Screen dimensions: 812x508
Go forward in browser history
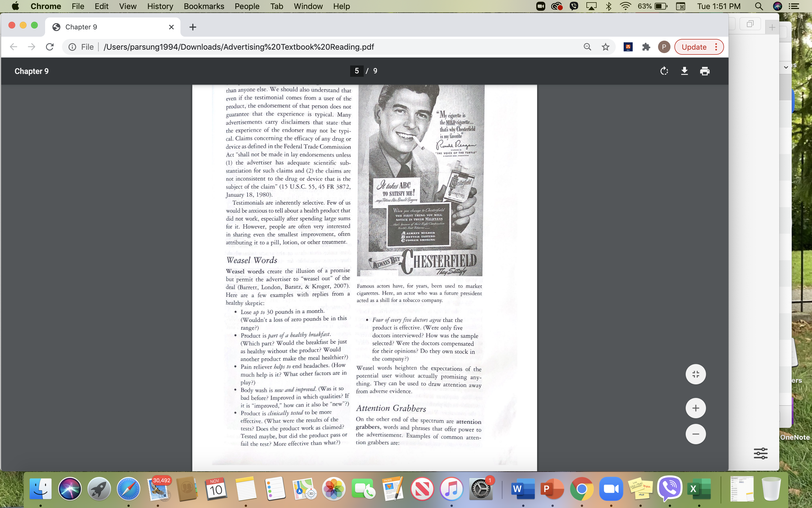pyautogui.click(x=32, y=47)
